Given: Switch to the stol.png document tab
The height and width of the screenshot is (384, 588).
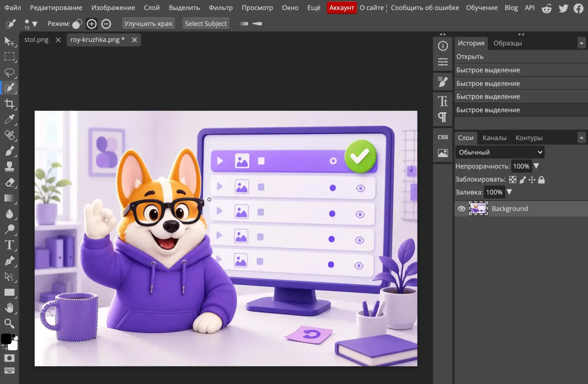Looking at the screenshot, I should 36,40.
